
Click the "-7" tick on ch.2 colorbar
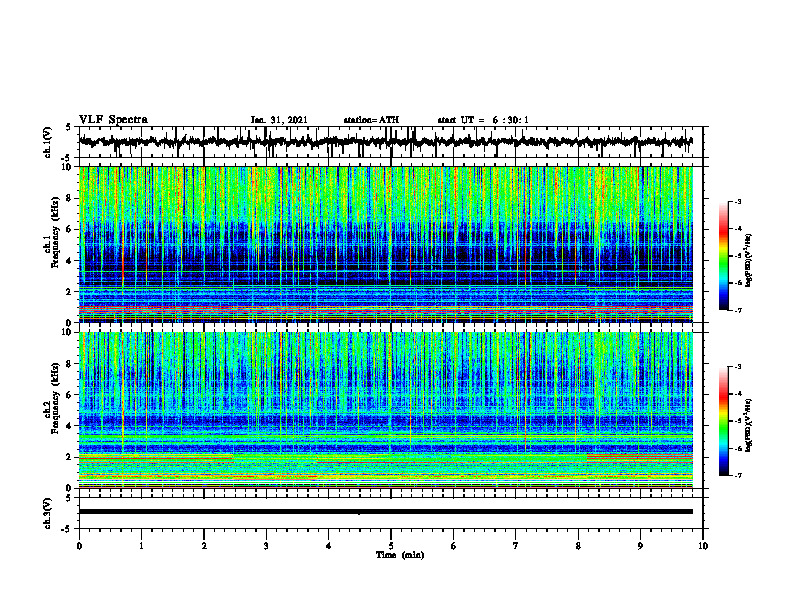click(x=737, y=475)
